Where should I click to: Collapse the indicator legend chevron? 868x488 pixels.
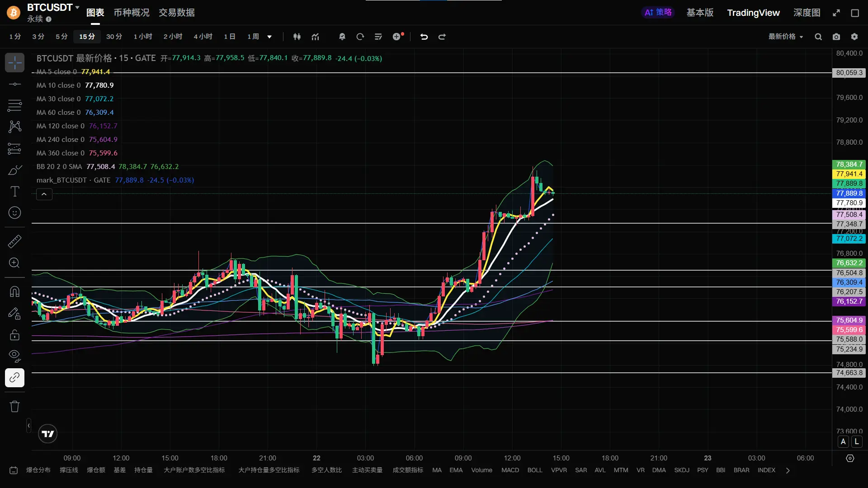pyautogui.click(x=44, y=194)
